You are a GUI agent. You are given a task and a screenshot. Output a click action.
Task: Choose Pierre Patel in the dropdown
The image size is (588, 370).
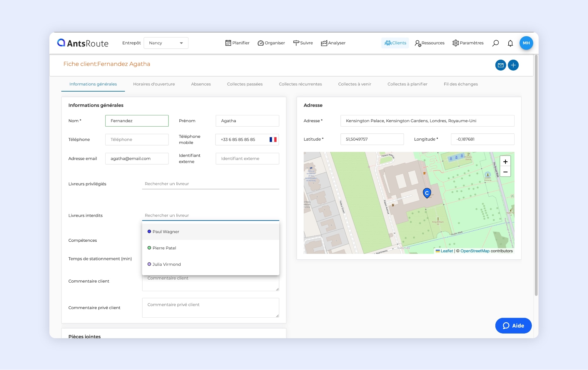[164, 248]
